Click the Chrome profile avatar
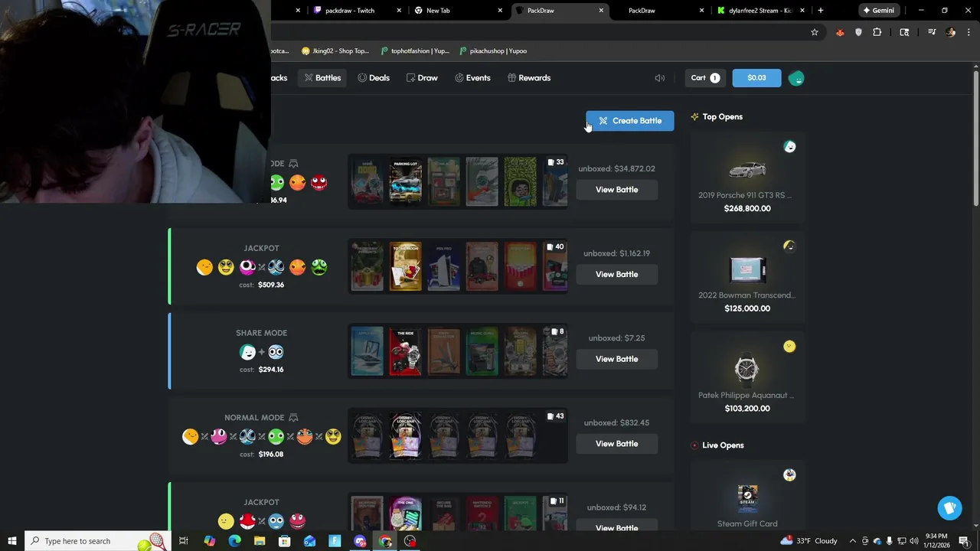This screenshot has height=551, width=980. click(x=951, y=32)
